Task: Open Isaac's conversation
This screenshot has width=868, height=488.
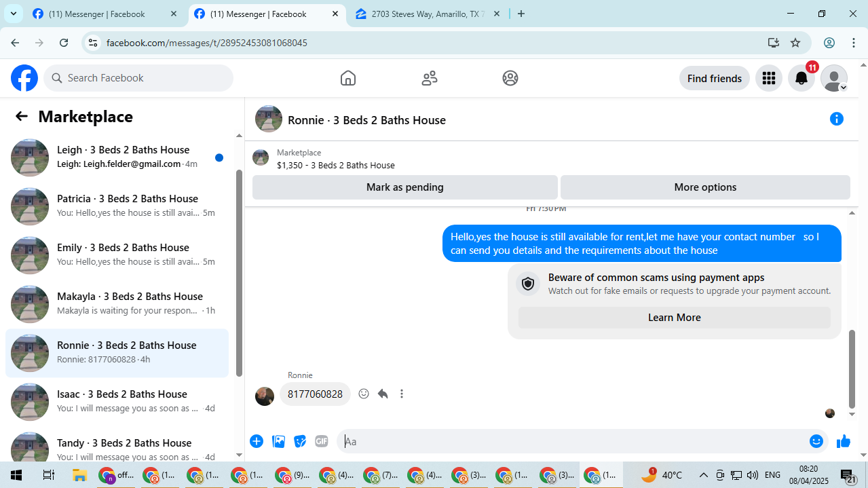Action: (x=117, y=402)
